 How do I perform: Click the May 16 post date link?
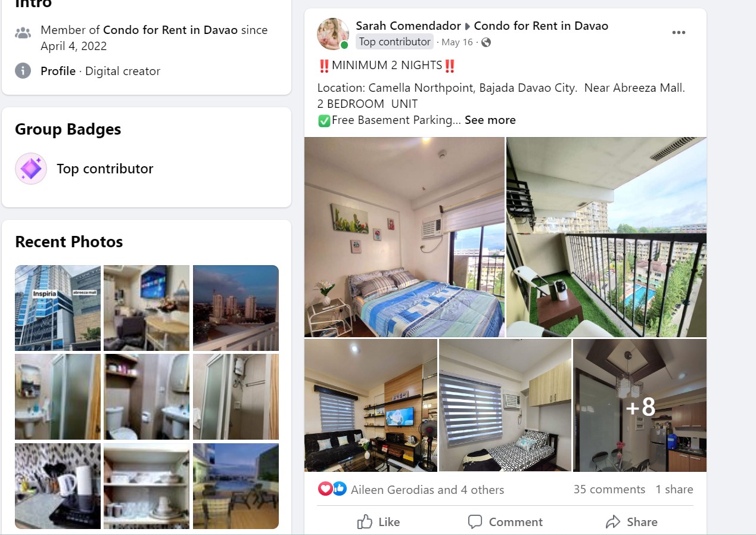tap(457, 42)
